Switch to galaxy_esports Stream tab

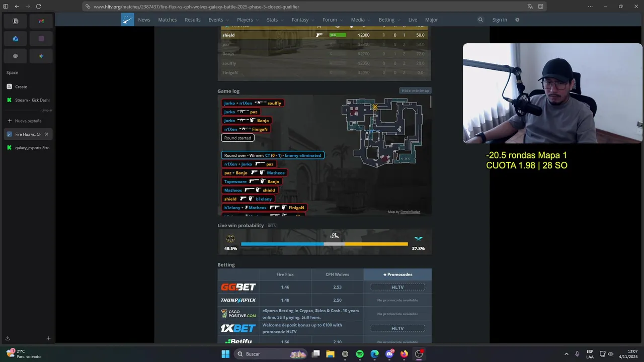[x=28, y=148]
